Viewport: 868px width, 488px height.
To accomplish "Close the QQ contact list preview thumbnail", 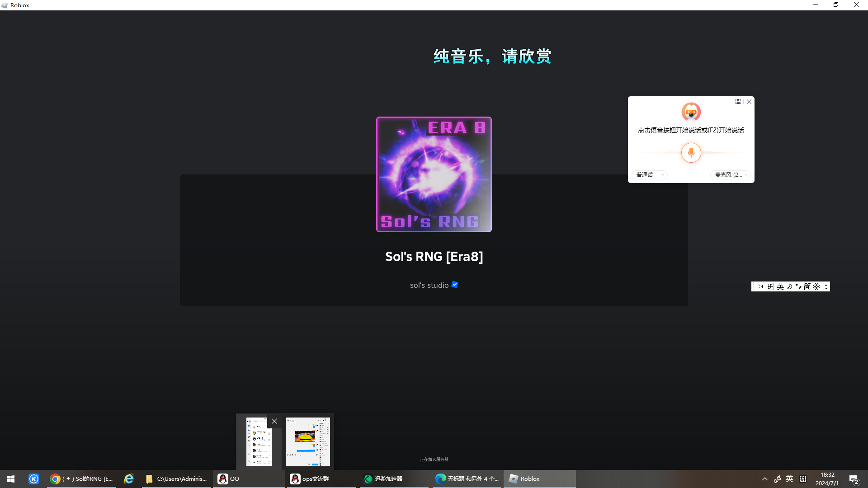I will coord(274,421).
